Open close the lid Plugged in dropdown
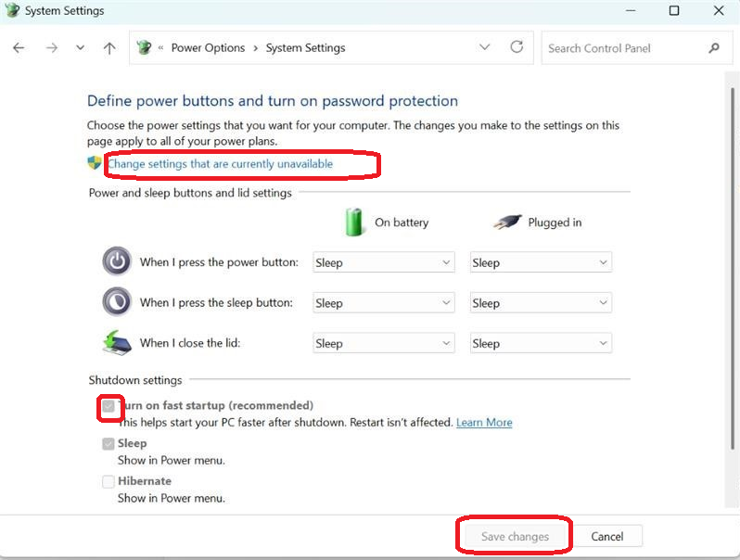The image size is (740, 560). (541, 343)
